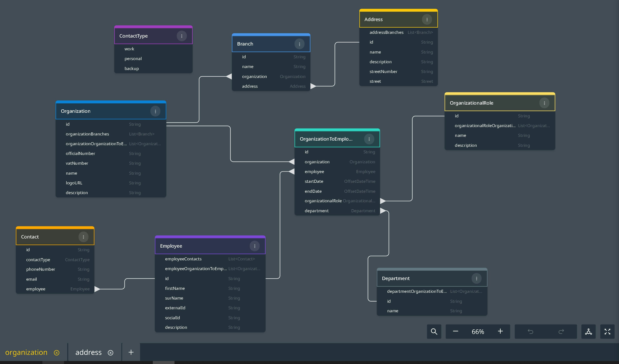
Task: Zoom out with the minus button
Action: tap(455, 332)
